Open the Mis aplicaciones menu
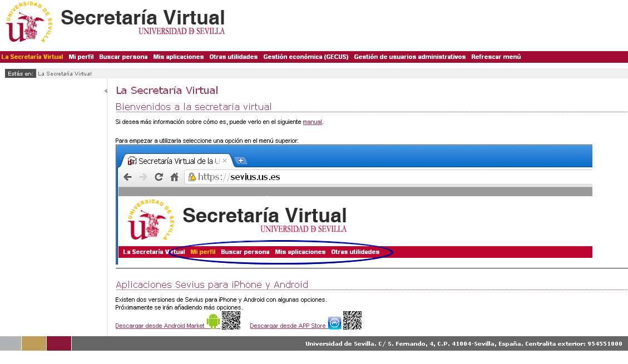This screenshot has width=628, height=364. pyautogui.click(x=178, y=57)
